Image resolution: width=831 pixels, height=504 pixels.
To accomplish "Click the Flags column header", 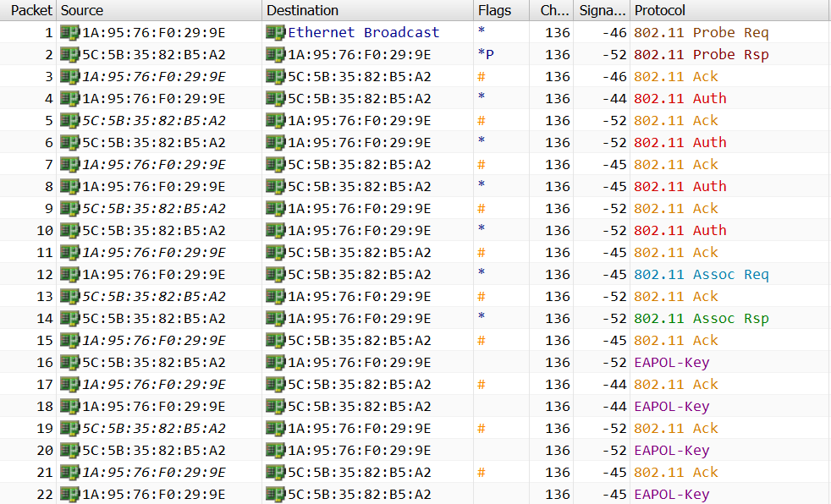I will (x=494, y=10).
